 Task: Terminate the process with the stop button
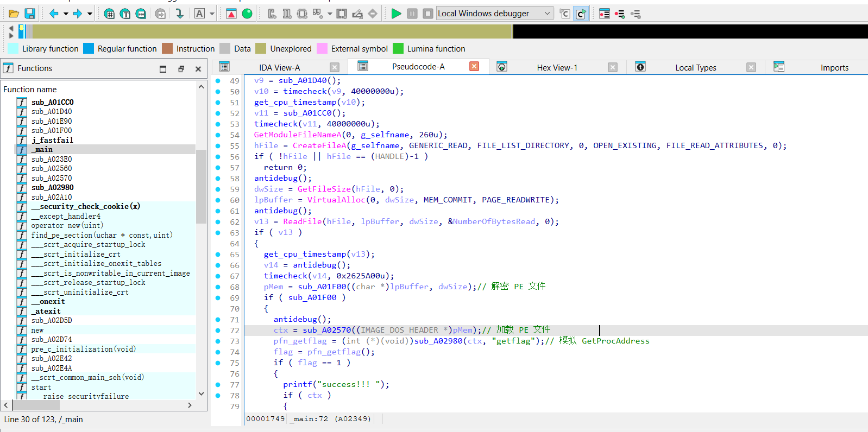[x=428, y=14]
